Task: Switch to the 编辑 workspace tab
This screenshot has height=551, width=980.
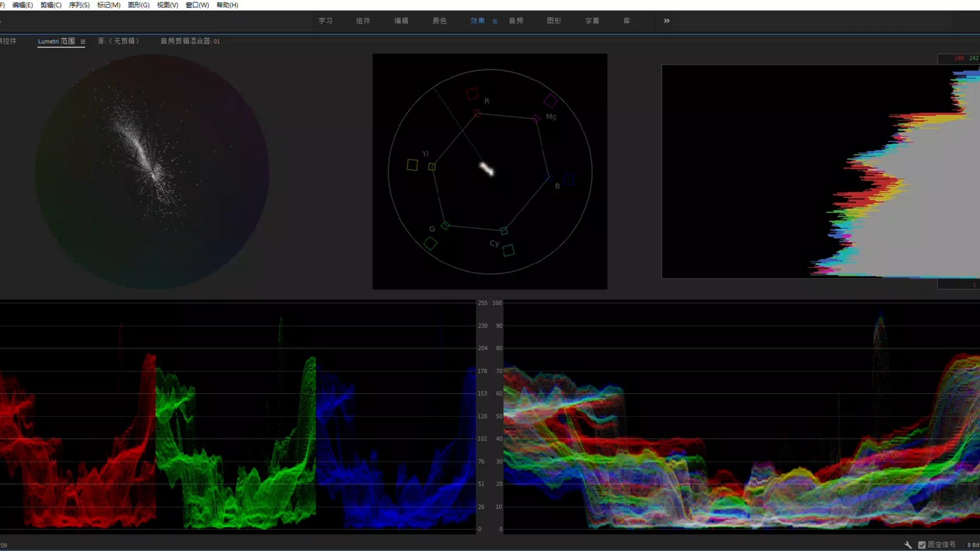Action: point(401,21)
